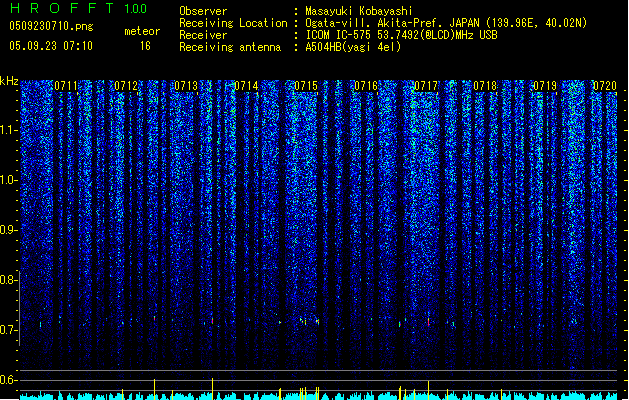Click the A504HB(yagi 4el) antenna text
Screen dimensions: 629x400
click(x=353, y=47)
